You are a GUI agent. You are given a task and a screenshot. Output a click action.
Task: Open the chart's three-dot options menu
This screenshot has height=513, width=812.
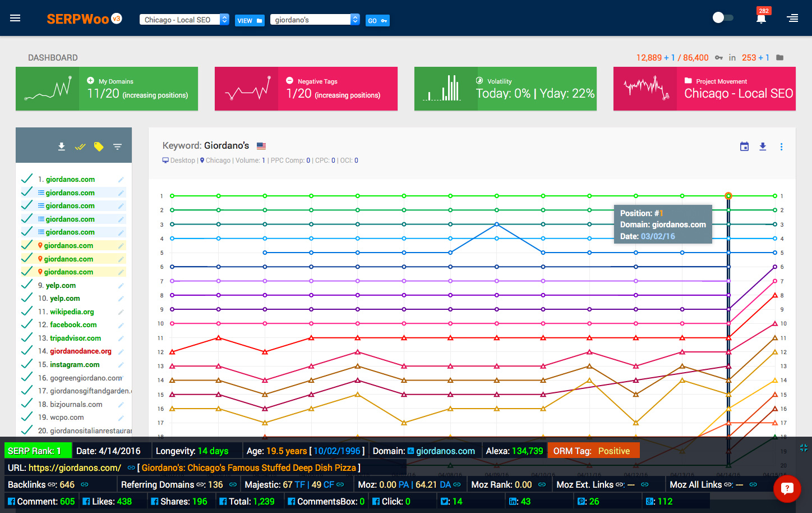point(781,146)
